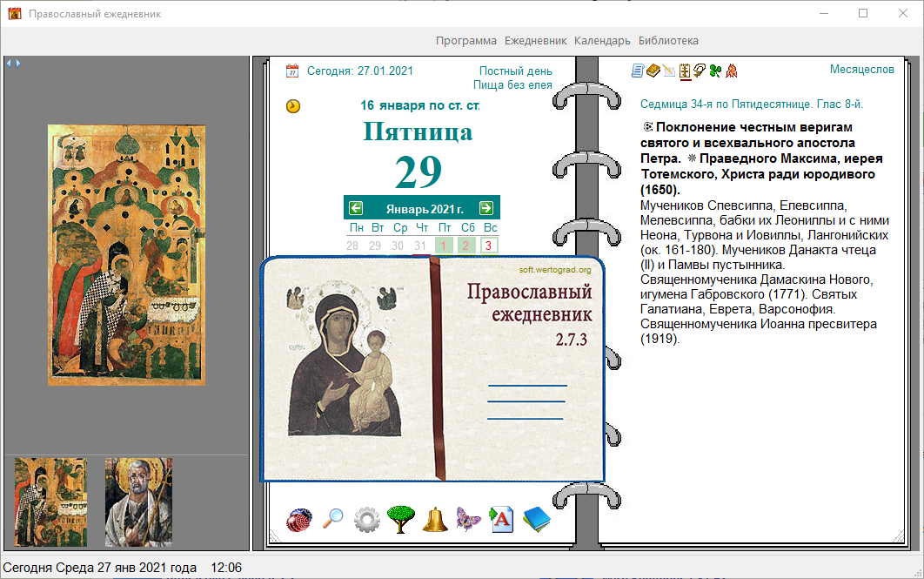Open search with the magnifying glass icon
Viewport: 924px width, 579px height.
point(333,520)
